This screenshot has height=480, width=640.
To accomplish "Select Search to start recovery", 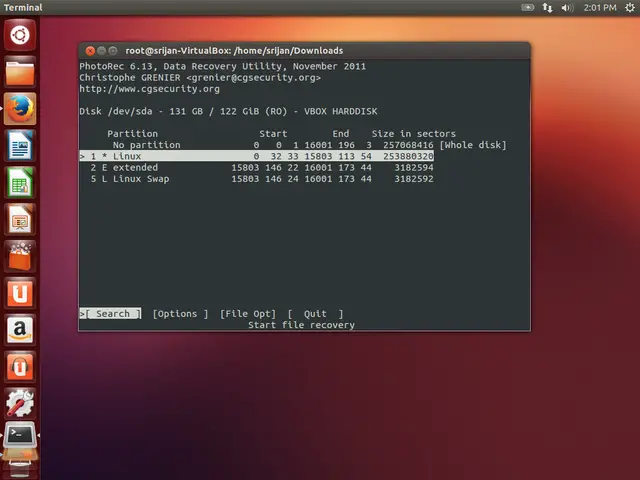I will coord(110,313).
